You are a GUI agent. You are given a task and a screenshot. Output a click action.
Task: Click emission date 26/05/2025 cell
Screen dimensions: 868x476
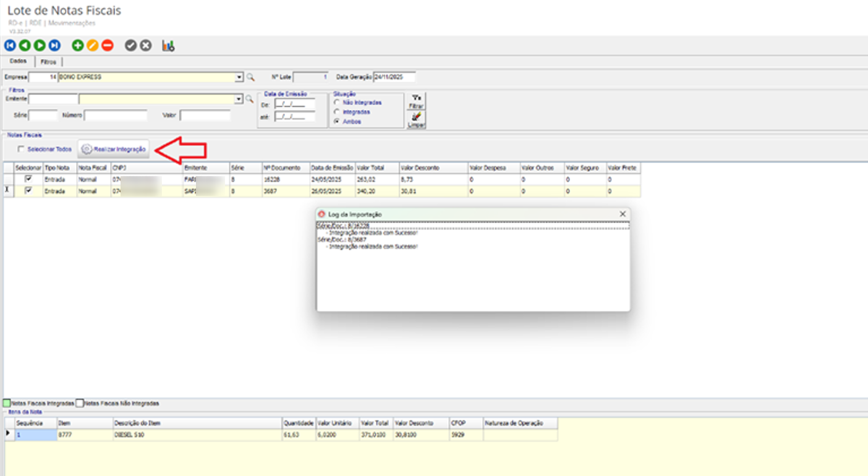click(332, 191)
